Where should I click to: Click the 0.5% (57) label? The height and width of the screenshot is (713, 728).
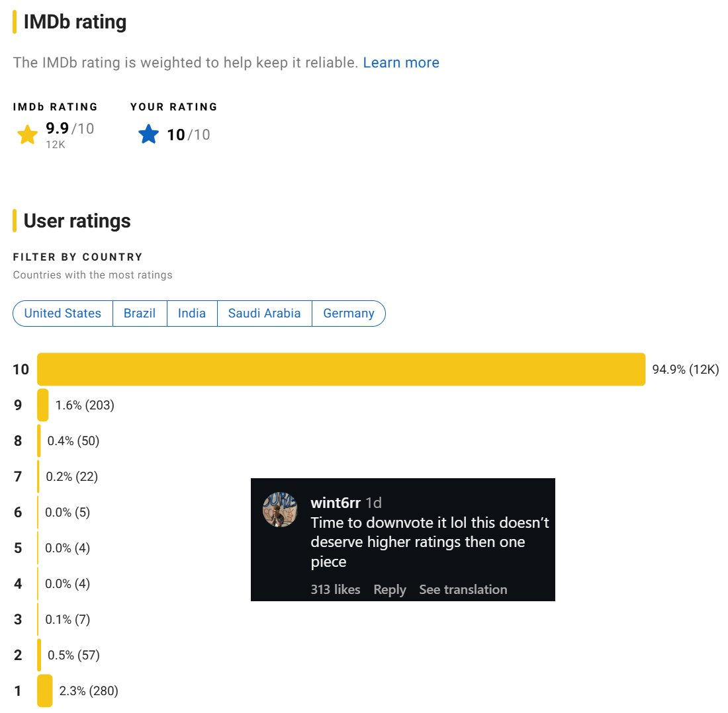pos(73,655)
